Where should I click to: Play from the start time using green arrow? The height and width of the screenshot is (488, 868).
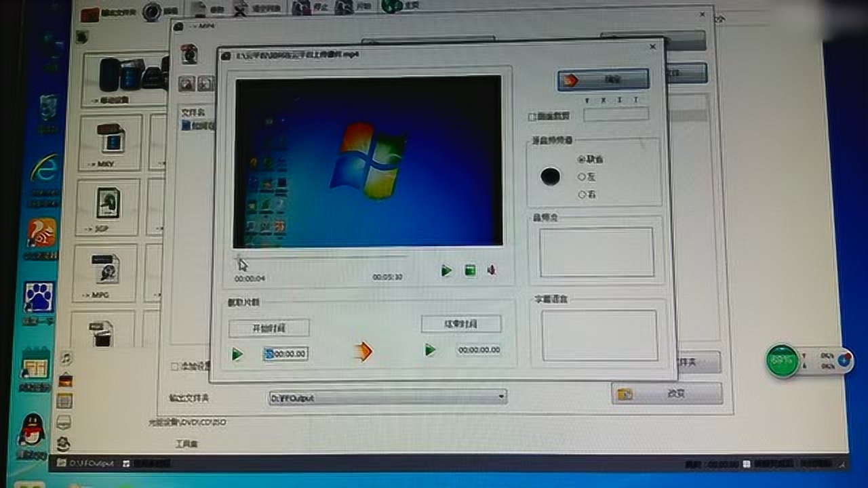(237, 354)
